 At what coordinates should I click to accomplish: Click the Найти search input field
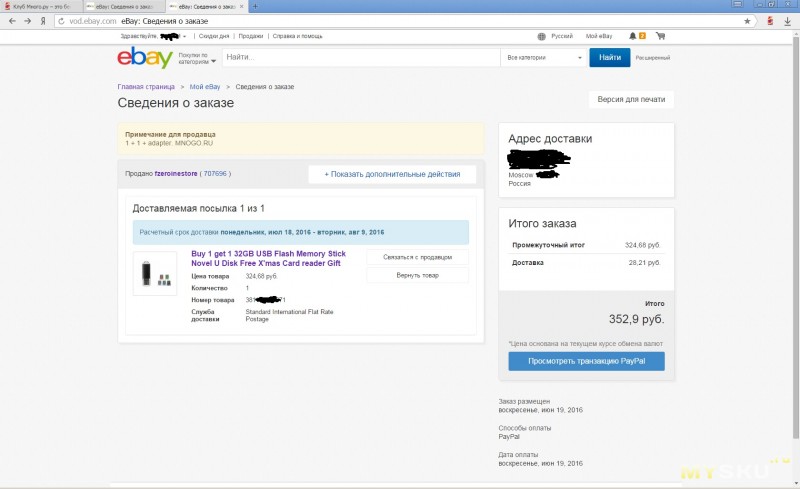361,57
